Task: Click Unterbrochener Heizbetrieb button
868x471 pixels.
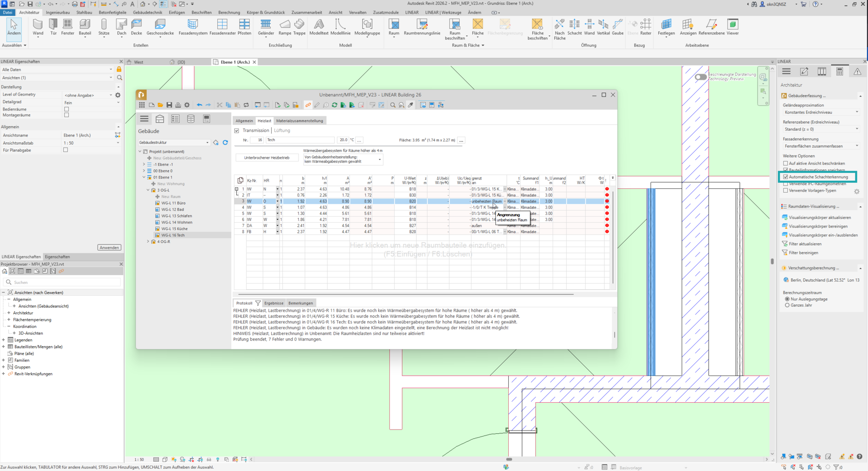Action: [267, 158]
